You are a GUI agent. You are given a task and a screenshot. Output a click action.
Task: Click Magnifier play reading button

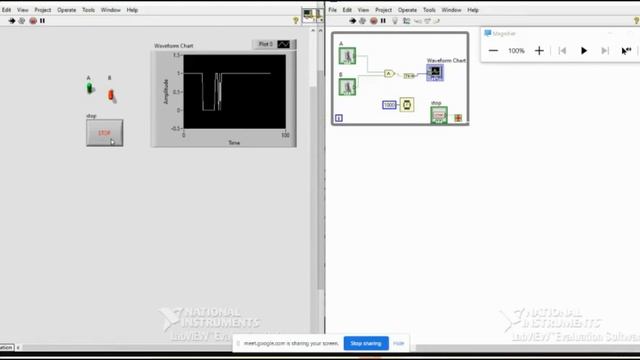(584, 51)
